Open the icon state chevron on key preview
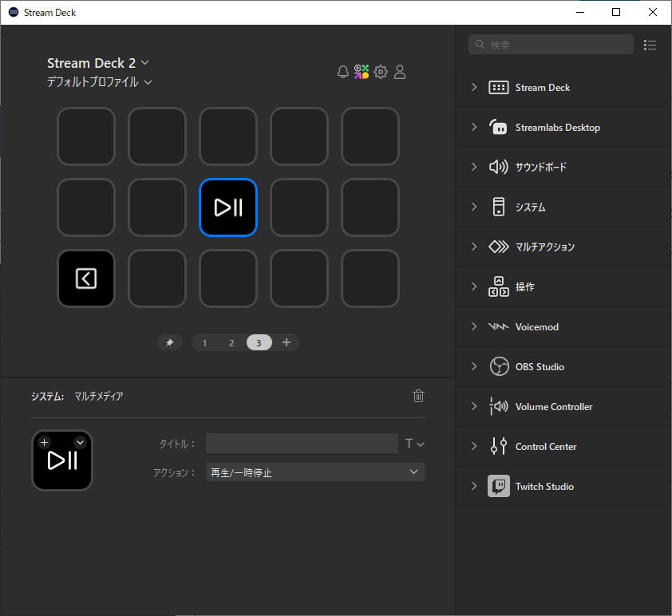 click(x=80, y=442)
